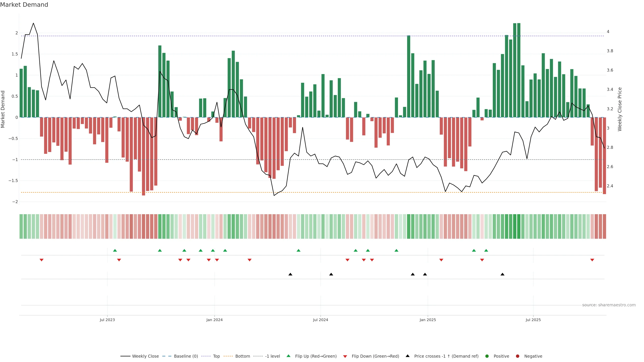Click the last red Flip Down marker
The height and width of the screenshot is (362, 644).
coord(592,260)
